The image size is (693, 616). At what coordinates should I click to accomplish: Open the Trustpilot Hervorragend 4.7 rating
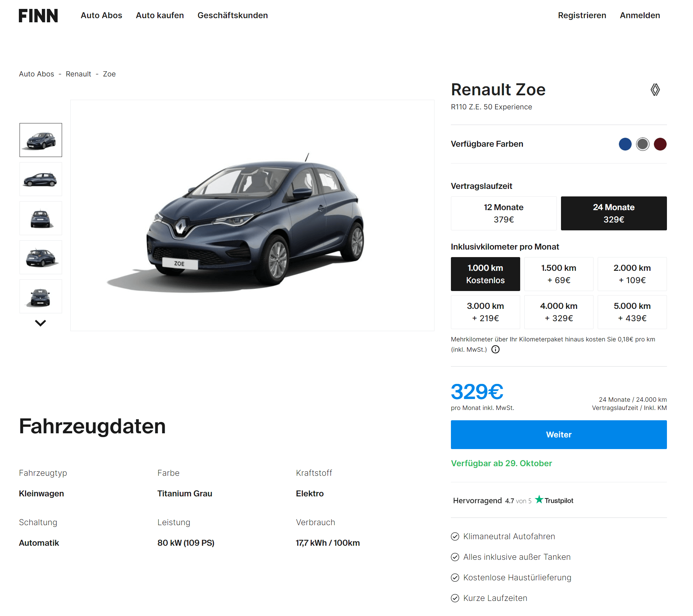click(513, 500)
